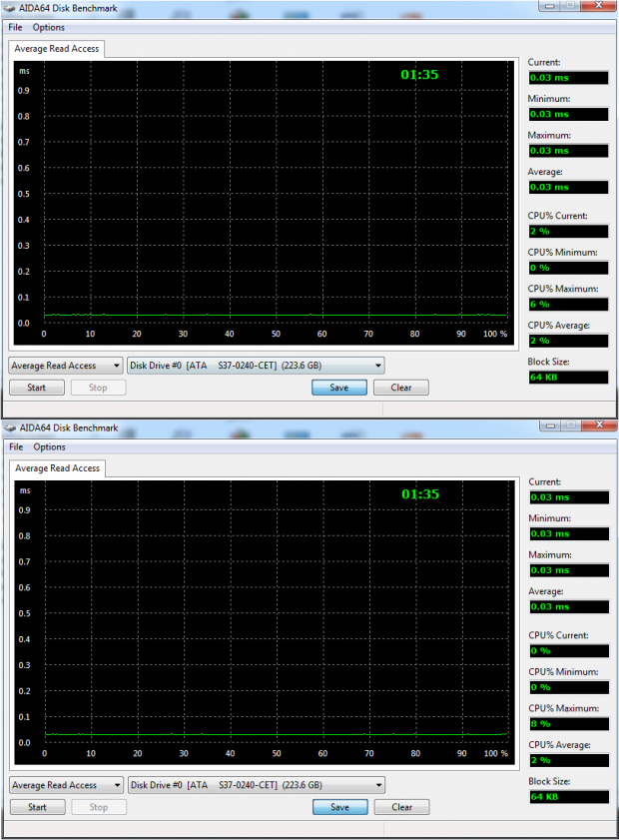Click Average 0.03 ms value in lower window

(569, 606)
